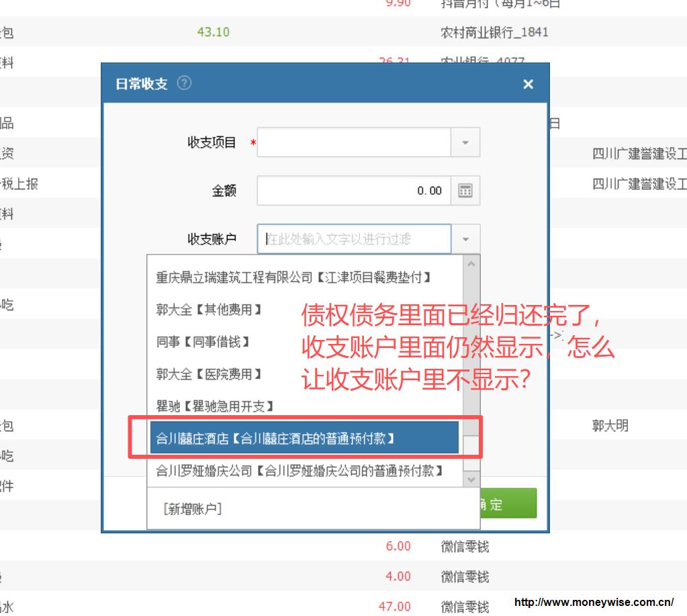This screenshot has width=687, height=616.
Task: Collapse the 收支账户 dropdown arrow
Action: pos(465,238)
